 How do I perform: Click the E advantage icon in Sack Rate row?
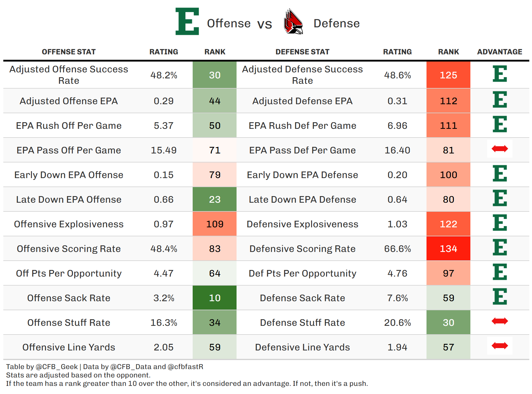coord(500,297)
